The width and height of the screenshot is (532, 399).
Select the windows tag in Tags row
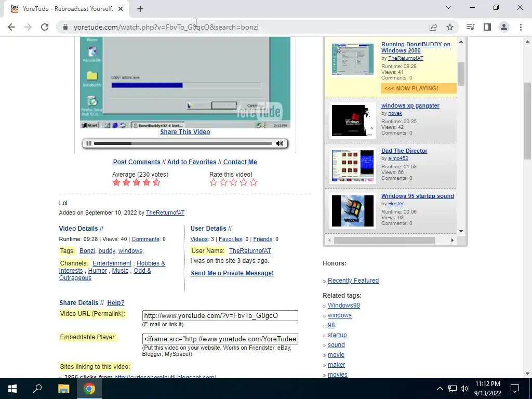click(x=130, y=251)
